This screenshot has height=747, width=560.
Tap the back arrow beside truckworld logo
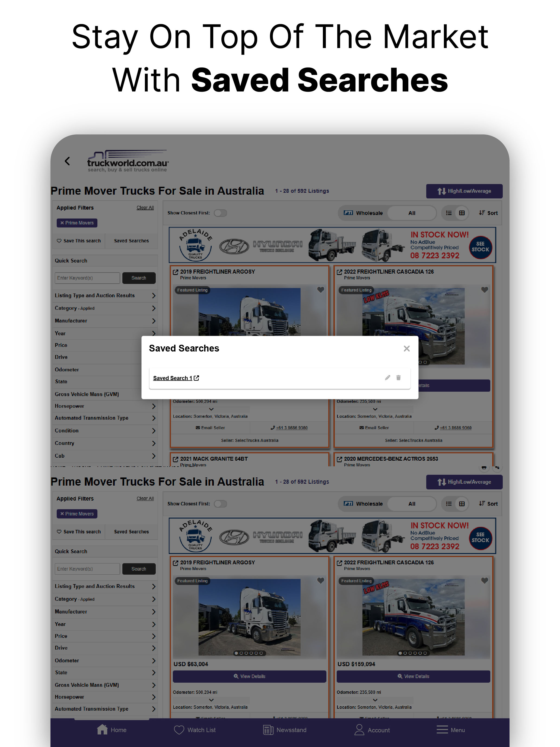coord(68,161)
